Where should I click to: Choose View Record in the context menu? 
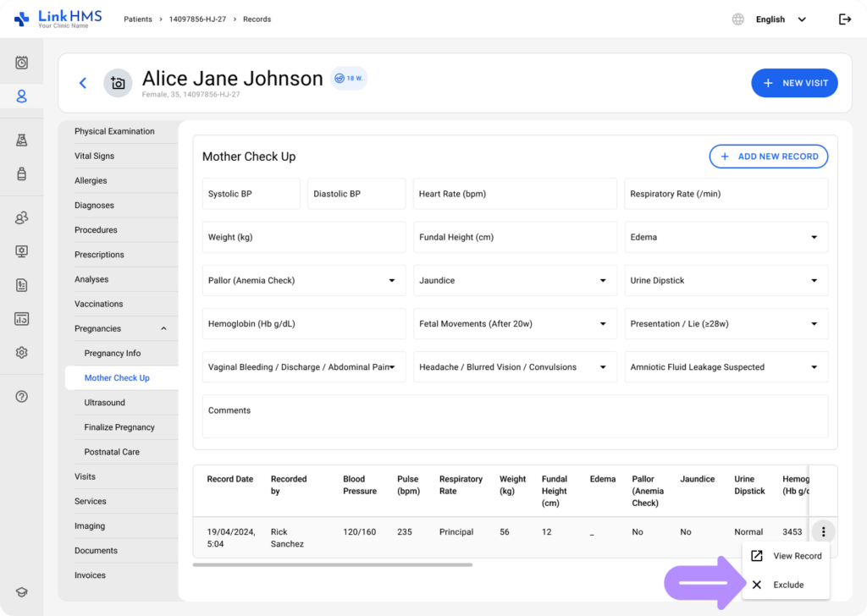point(787,556)
